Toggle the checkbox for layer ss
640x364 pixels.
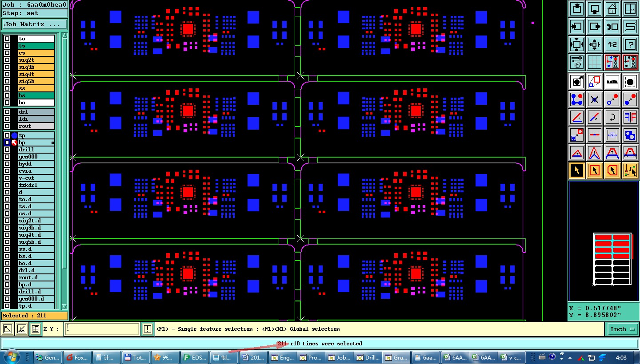[x=7, y=88]
